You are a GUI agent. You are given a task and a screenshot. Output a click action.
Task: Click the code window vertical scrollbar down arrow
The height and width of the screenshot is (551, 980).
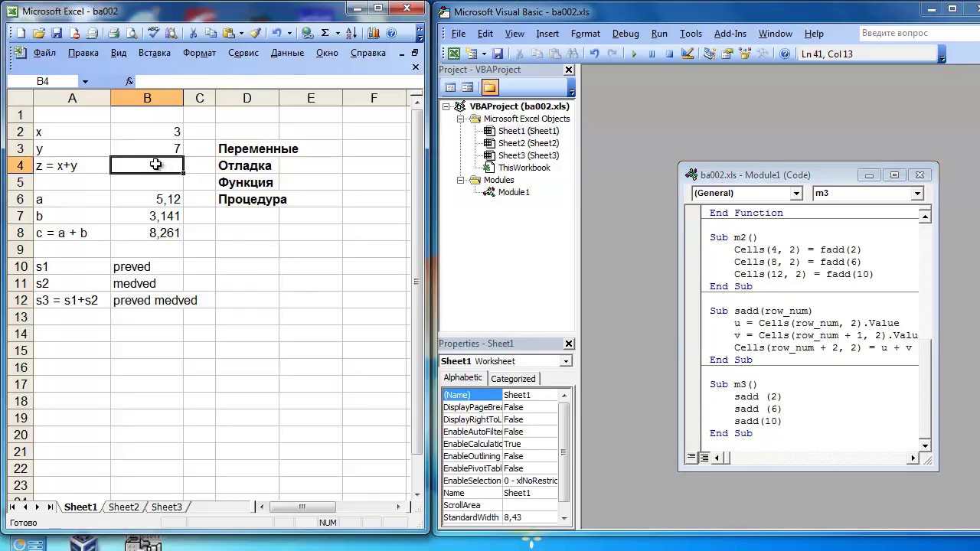(925, 445)
